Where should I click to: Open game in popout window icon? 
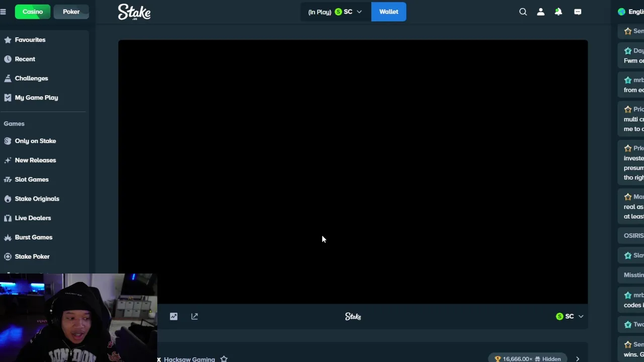(195, 316)
